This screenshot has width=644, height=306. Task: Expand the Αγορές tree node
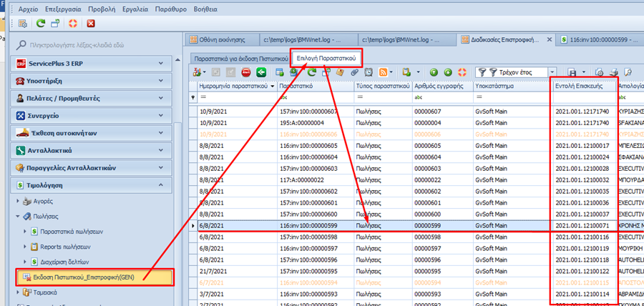(x=19, y=201)
